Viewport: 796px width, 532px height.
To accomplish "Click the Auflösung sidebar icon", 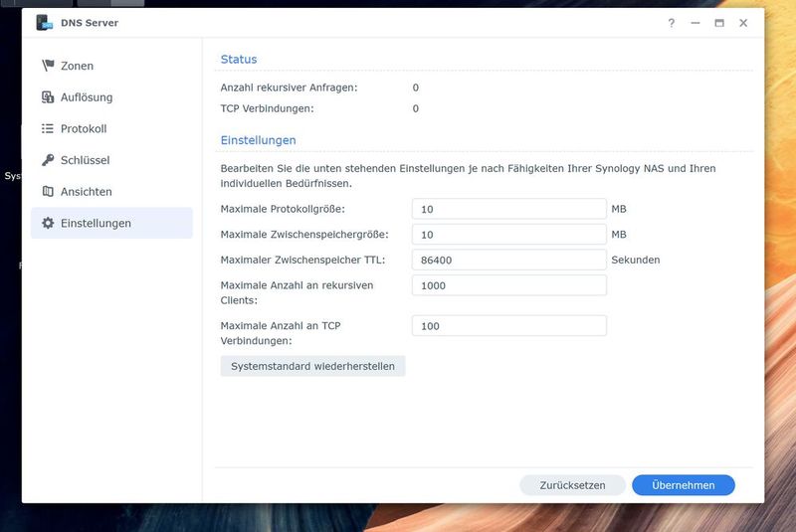I will coord(48,96).
